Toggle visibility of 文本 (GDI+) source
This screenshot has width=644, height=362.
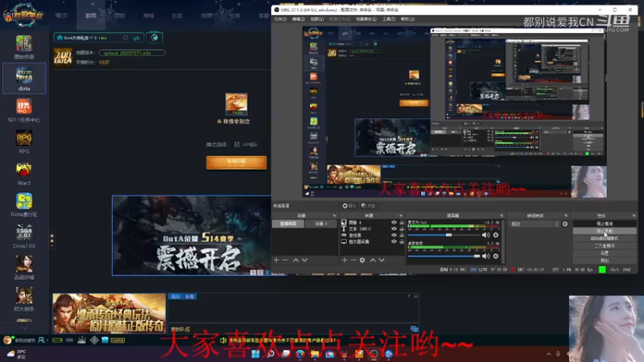tap(394, 228)
